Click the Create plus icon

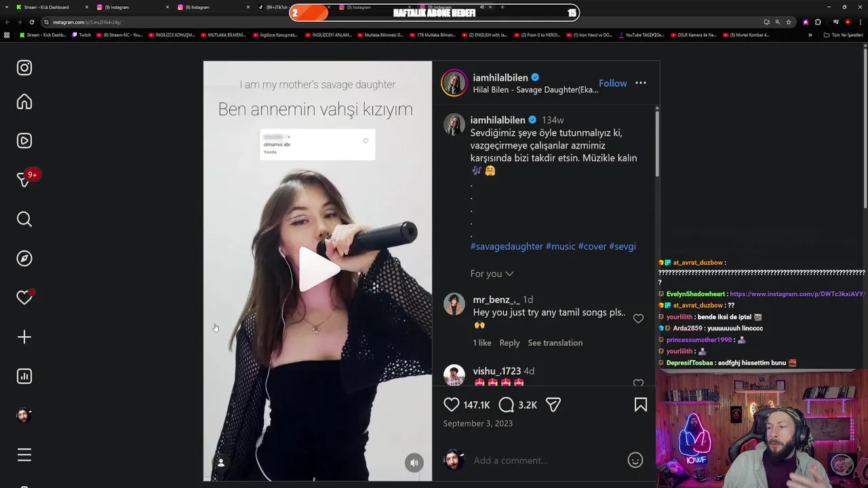coord(24,337)
